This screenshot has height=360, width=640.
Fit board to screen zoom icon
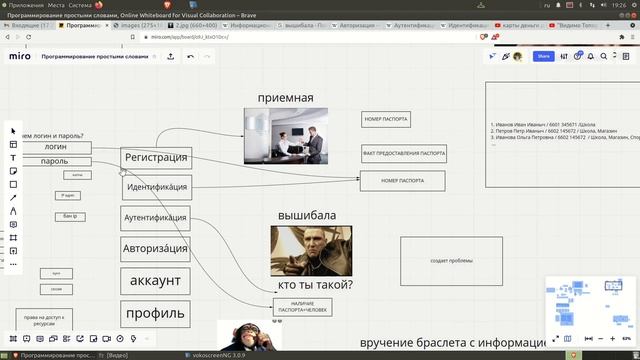(x=589, y=339)
